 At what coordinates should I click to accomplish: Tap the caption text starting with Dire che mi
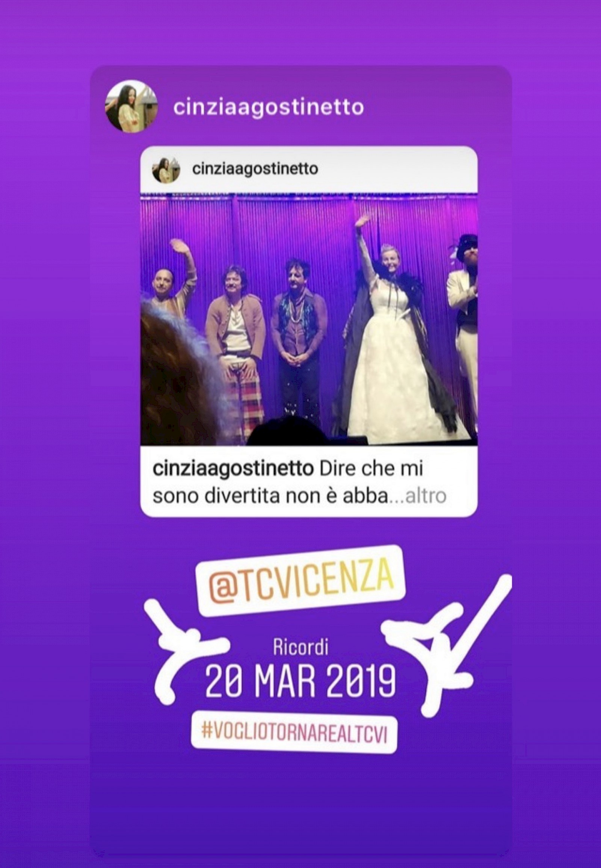coord(299,483)
